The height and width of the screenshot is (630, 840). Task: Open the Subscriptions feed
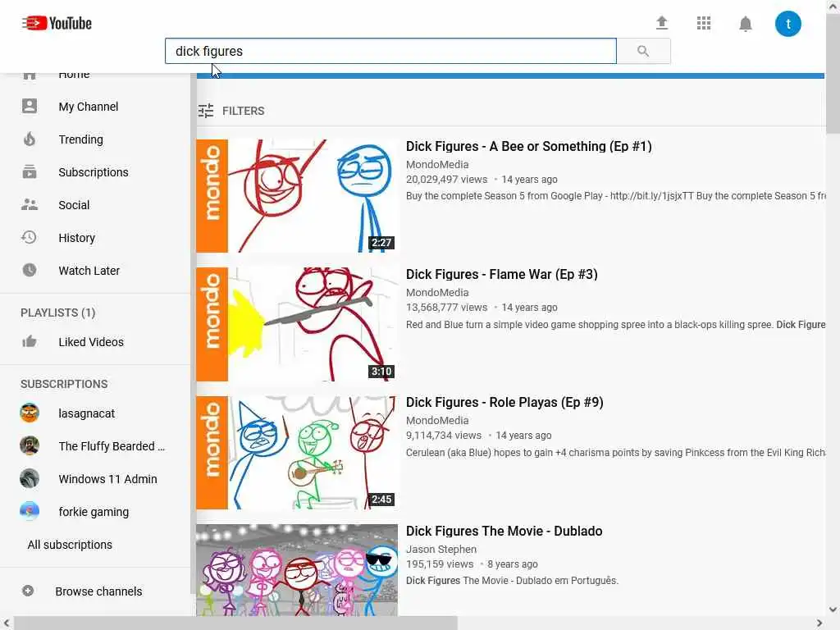pyautogui.click(x=94, y=172)
